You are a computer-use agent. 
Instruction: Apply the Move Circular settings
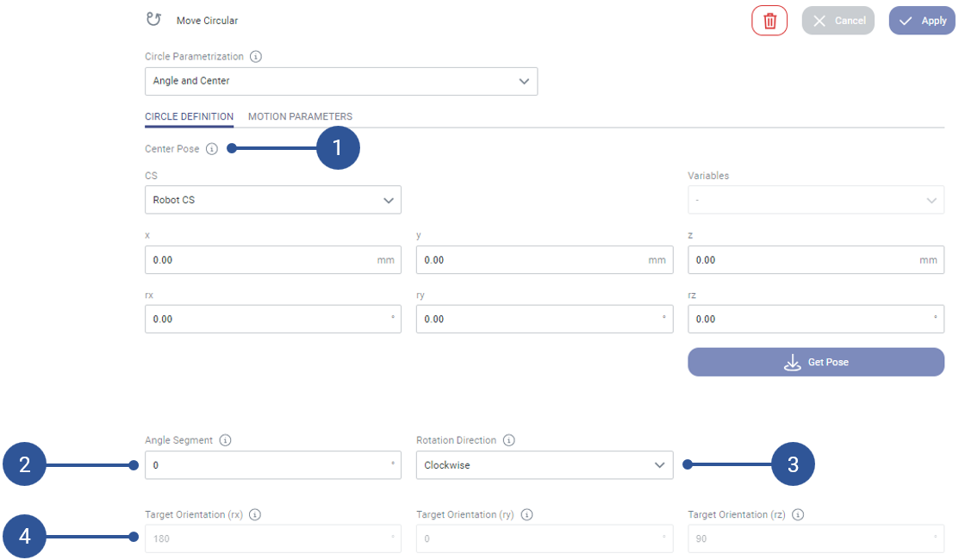(922, 21)
